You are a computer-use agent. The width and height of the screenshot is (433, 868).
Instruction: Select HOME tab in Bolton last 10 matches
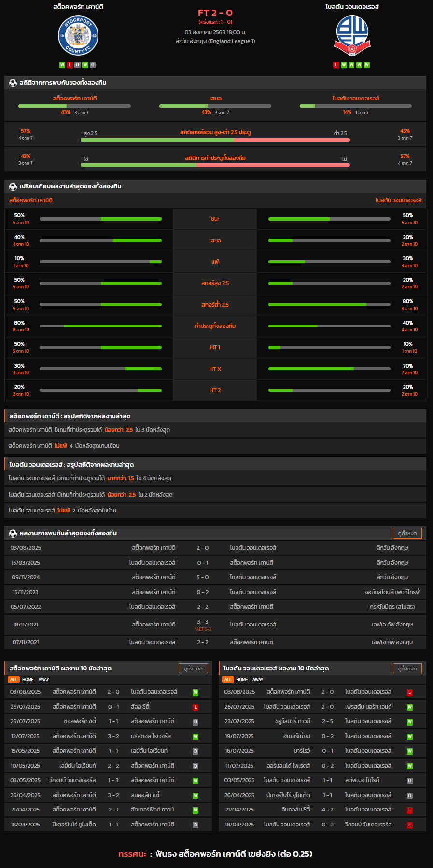coord(242,680)
